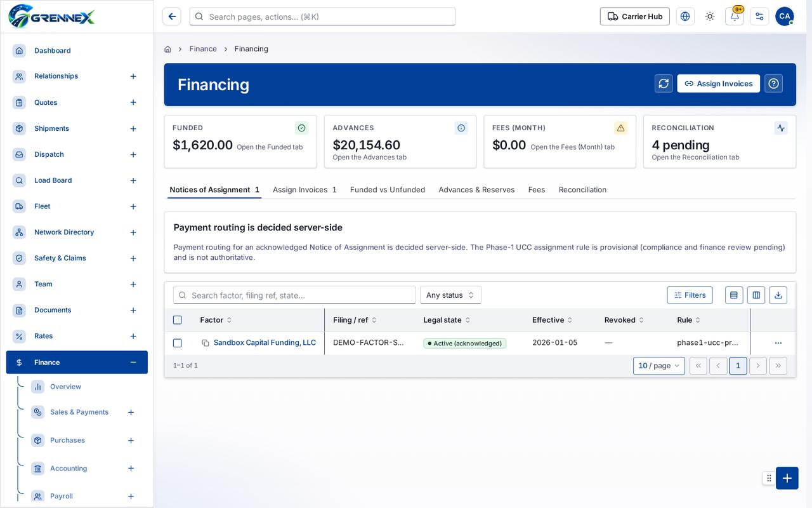812x508 pixels.
Task: Open the column chooser icon
Action: [756, 295]
